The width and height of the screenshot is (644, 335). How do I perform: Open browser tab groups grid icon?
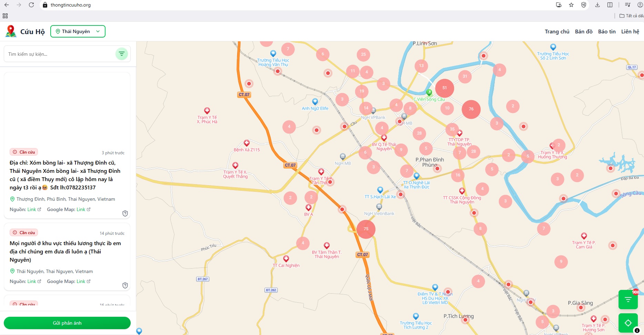point(5,16)
